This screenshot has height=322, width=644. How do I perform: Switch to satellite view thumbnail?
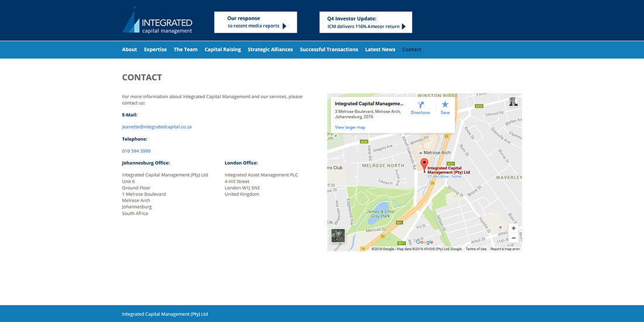point(338,236)
